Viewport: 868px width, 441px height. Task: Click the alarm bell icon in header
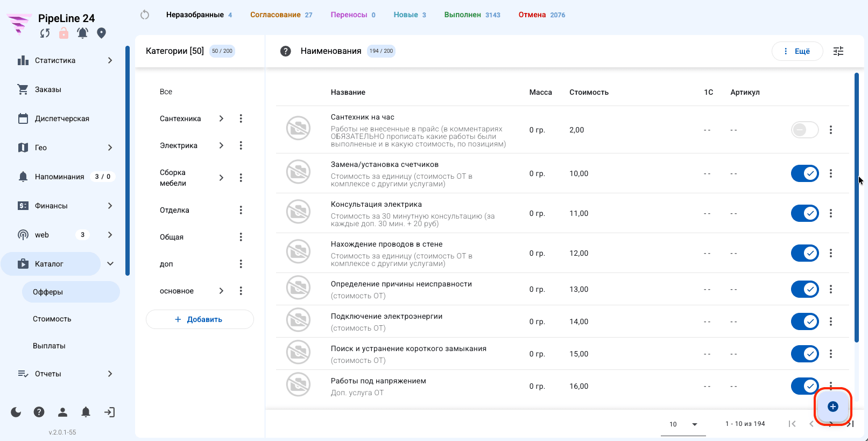[x=82, y=33]
